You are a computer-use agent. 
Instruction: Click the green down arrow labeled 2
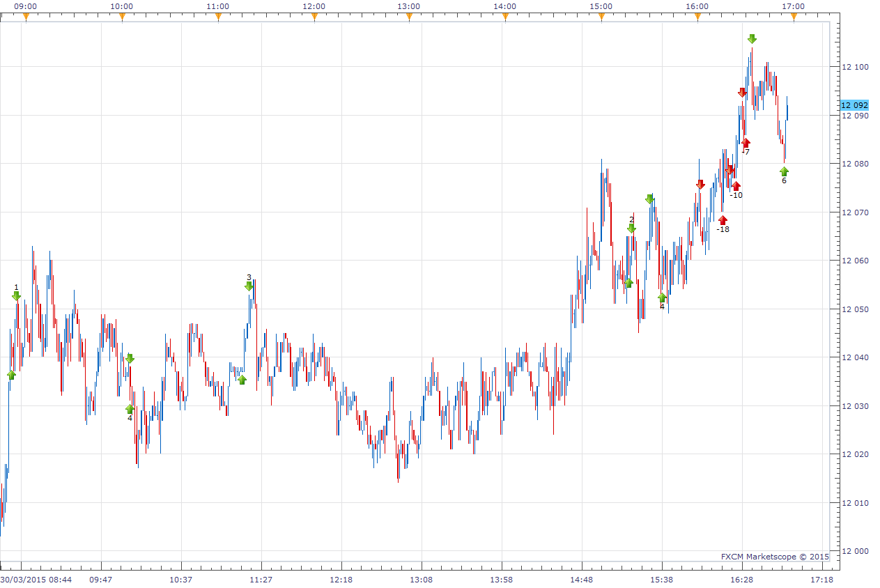pyautogui.click(x=631, y=229)
